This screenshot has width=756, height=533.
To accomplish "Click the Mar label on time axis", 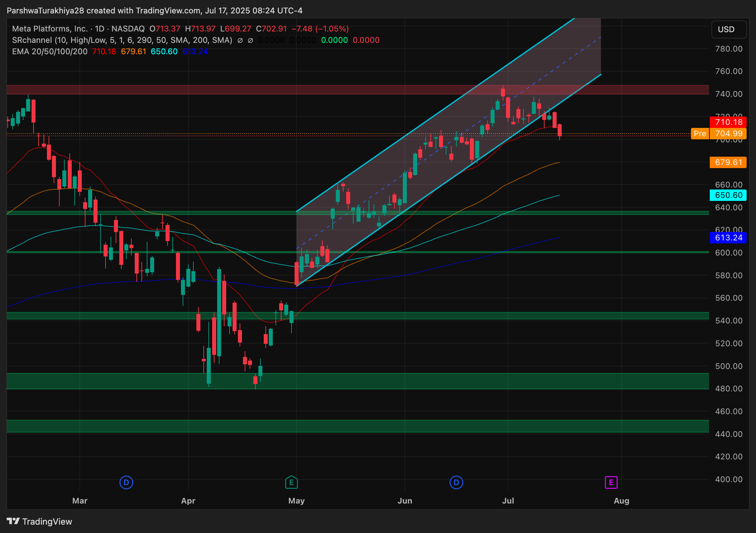I will click(80, 501).
